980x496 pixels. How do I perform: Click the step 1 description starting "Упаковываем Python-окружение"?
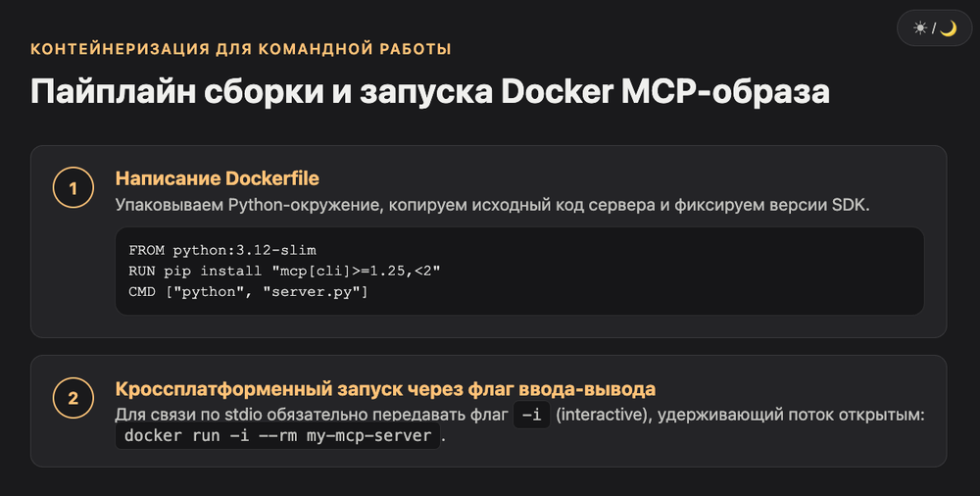pyautogui.click(x=492, y=205)
